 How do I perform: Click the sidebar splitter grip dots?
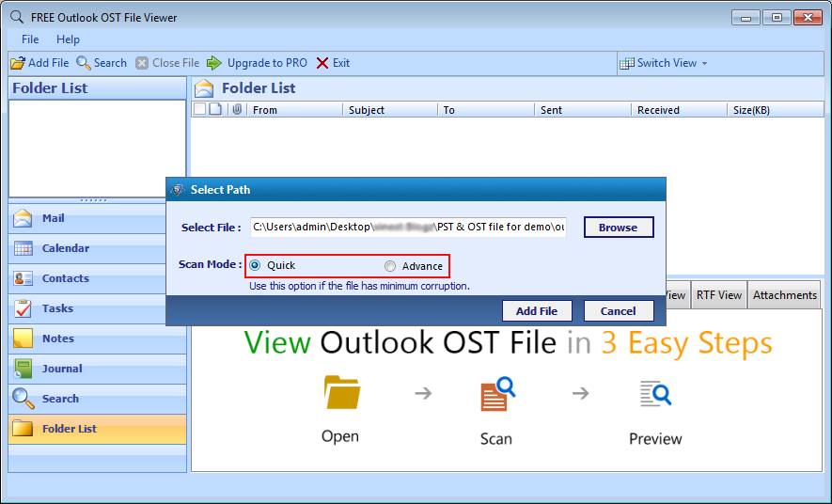94,200
